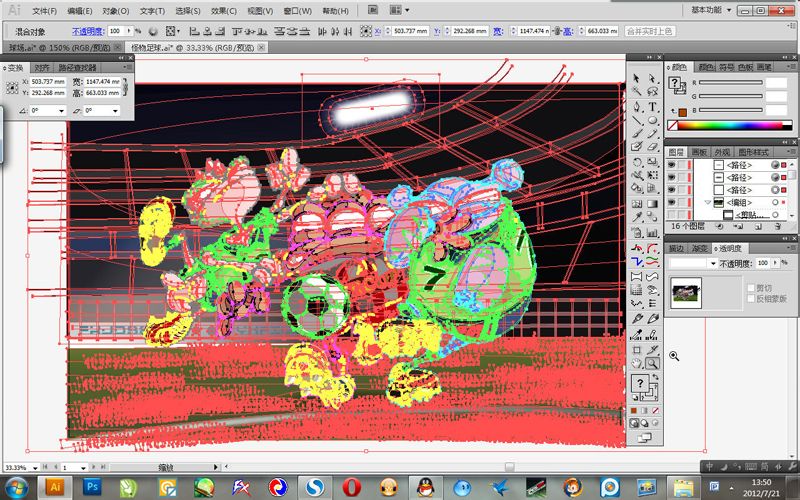Collapse the <编组> layer triangle
Screen dimensions: 800x500
point(708,203)
